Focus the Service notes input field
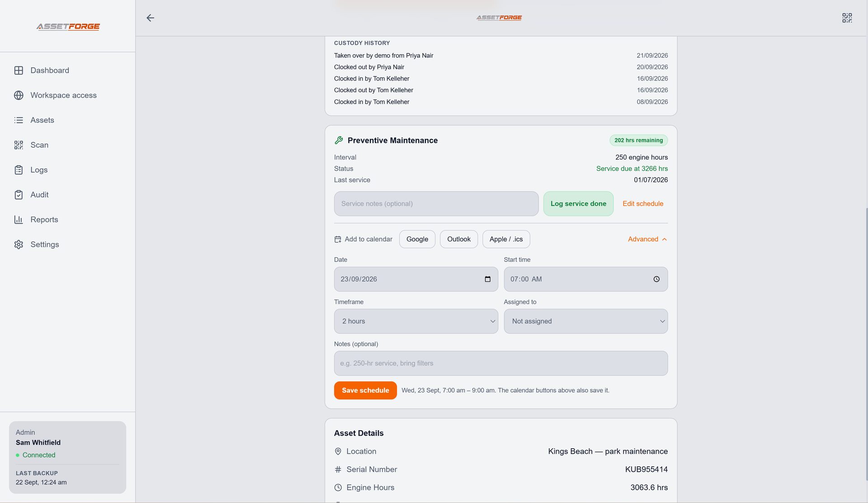Screen dimensions: 868x503 coord(436,204)
